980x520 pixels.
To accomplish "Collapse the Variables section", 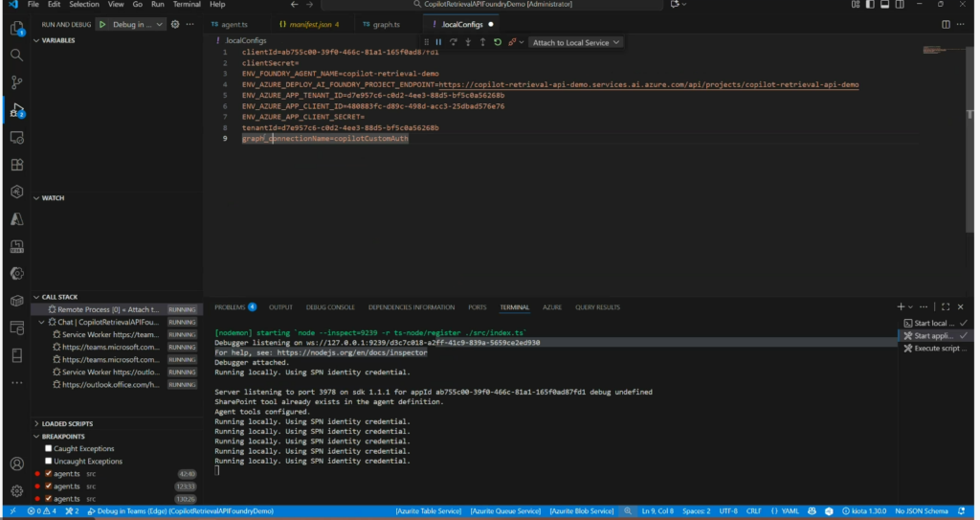I will [57, 40].
